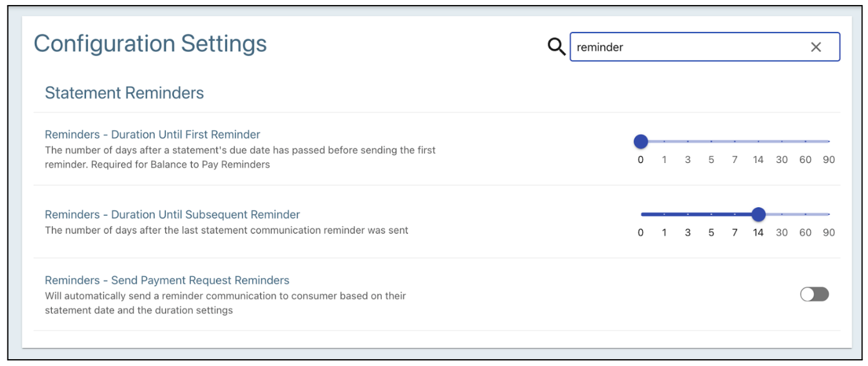Set Subsequent Reminder slider to 0

pos(641,214)
